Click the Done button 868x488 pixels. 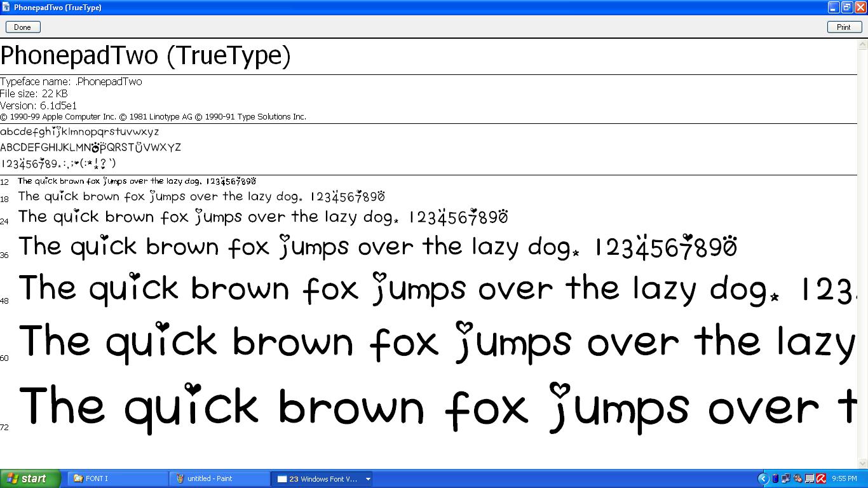click(x=22, y=27)
